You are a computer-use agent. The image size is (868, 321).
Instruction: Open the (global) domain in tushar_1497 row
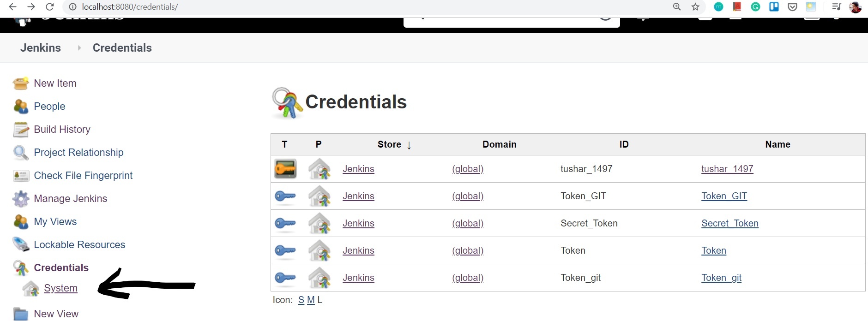tap(468, 169)
